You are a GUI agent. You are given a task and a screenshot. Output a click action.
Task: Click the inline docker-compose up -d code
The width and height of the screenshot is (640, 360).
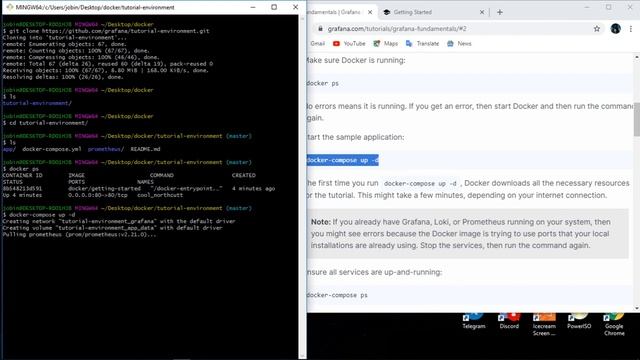click(x=420, y=184)
